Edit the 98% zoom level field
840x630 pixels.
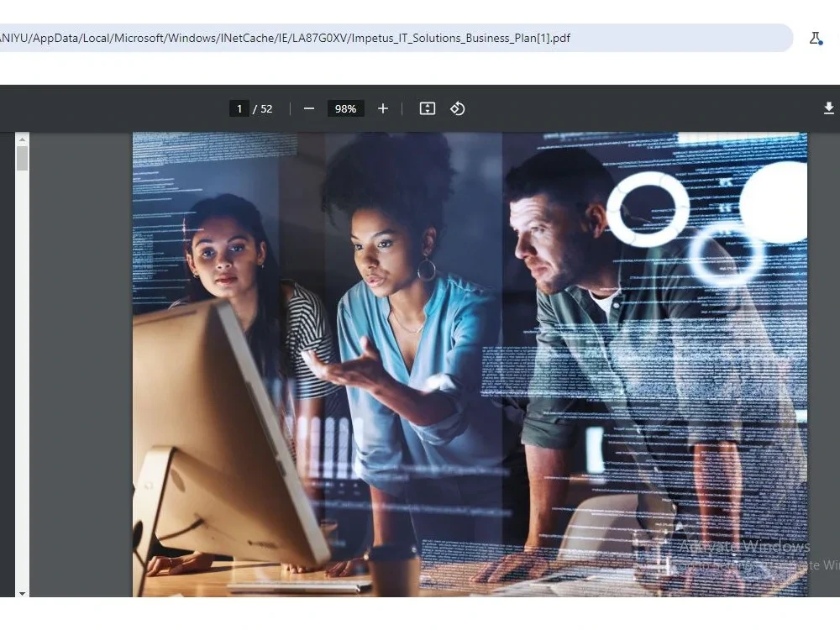pyautogui.click(x=345, y=108)
